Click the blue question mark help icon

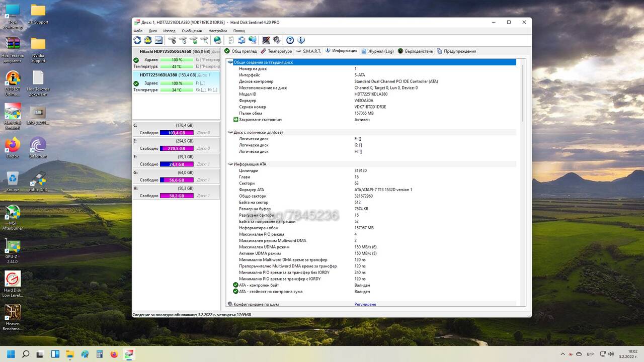[x=290, y=40]
